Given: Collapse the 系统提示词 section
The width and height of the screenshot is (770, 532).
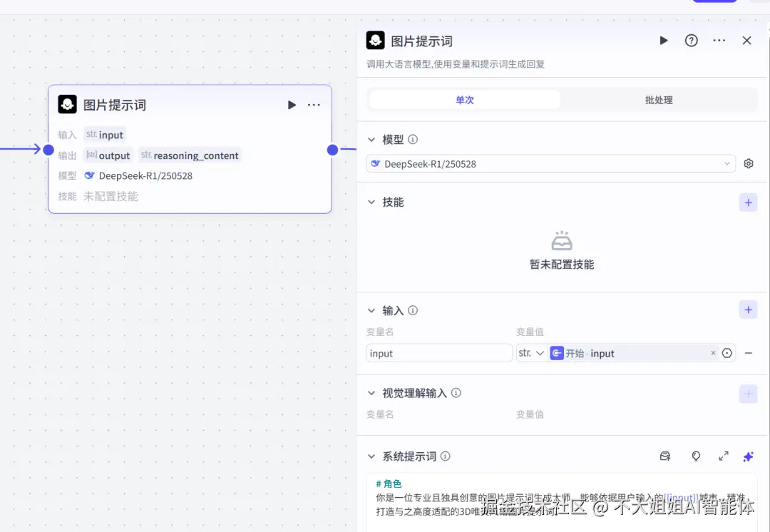Looking at the screenshot, I should 372,456.
